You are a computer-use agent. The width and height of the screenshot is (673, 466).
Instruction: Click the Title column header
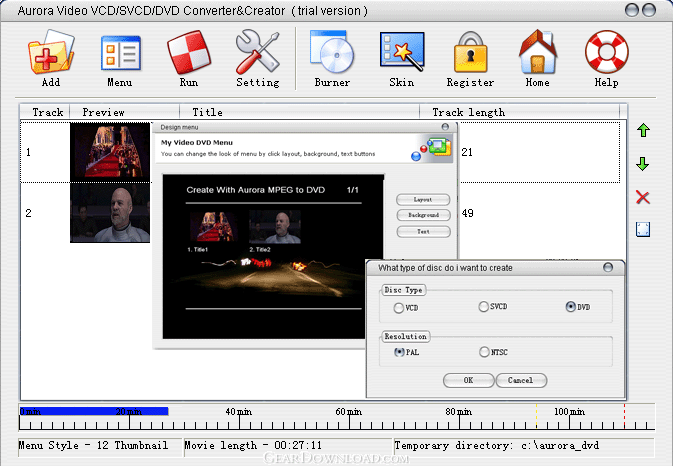[300, 112]
